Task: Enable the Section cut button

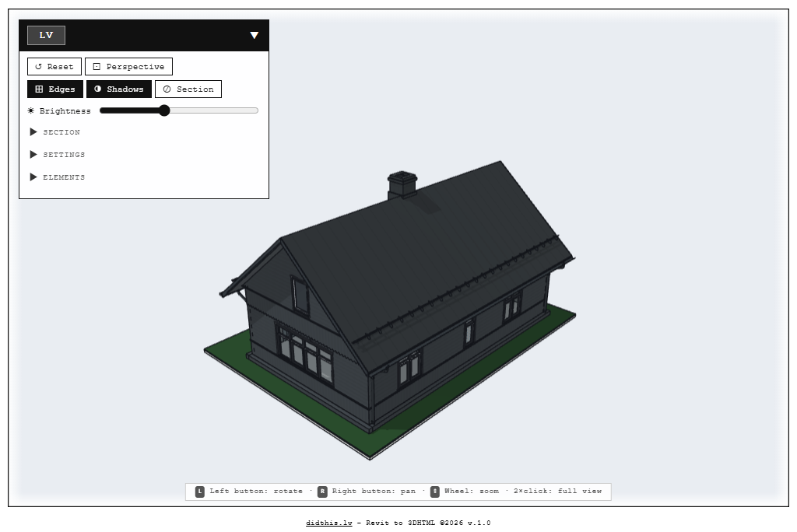Action: pyautogui.click(x=188, y=89)
